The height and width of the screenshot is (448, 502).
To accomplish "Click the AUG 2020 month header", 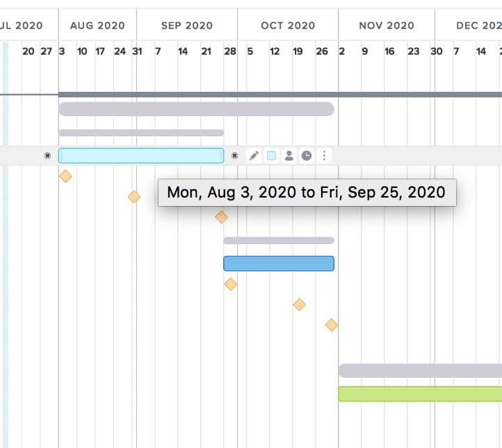I will [x=97, y=26].
